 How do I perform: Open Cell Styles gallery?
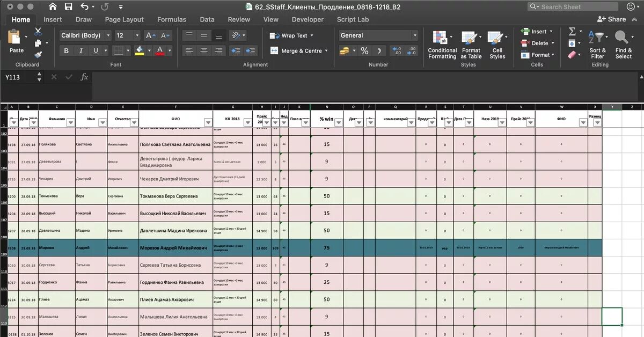pos(497,45)
